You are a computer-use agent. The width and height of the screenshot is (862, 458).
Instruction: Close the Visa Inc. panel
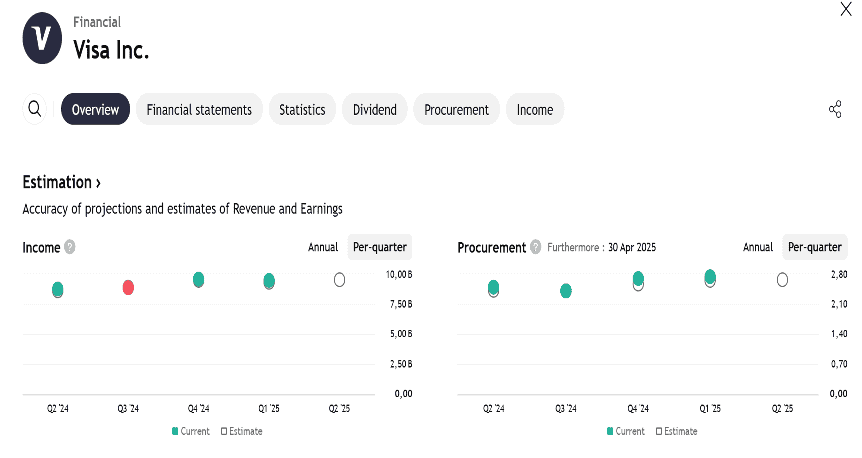coord(846,9)
